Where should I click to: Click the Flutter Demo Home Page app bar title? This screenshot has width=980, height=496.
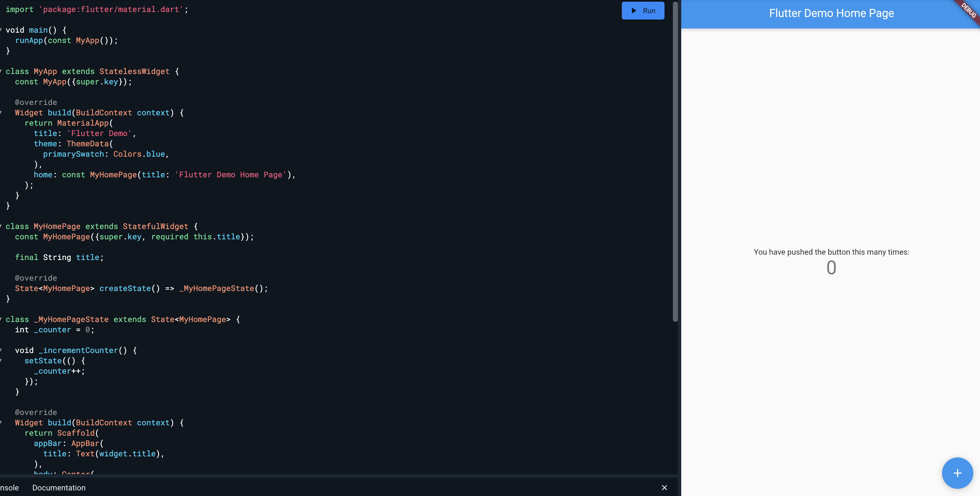[x=831, y=13]
